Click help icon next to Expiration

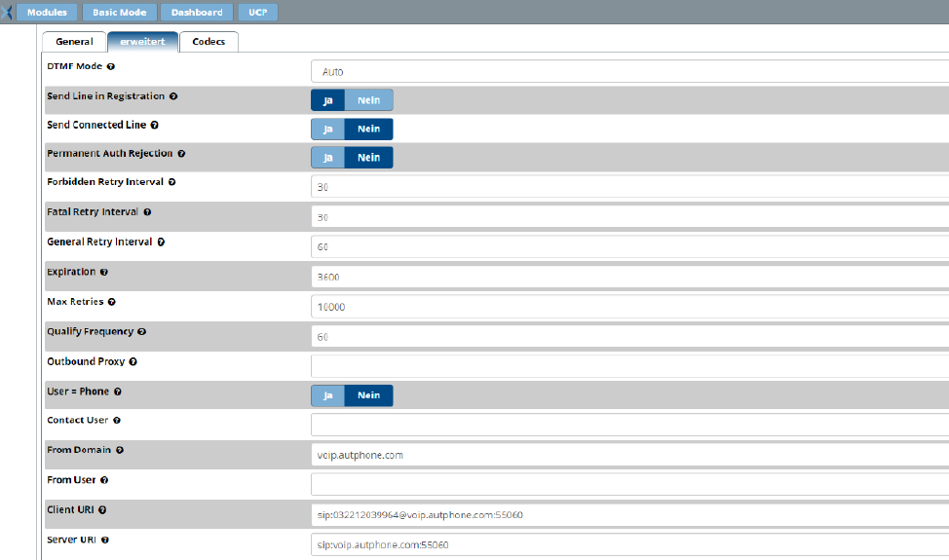[x=104, y=273]
